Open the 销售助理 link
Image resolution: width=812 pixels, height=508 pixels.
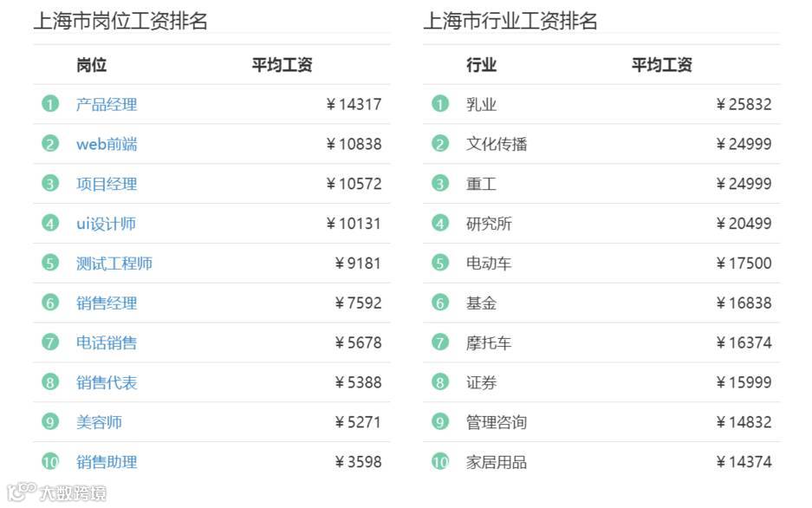107,462
